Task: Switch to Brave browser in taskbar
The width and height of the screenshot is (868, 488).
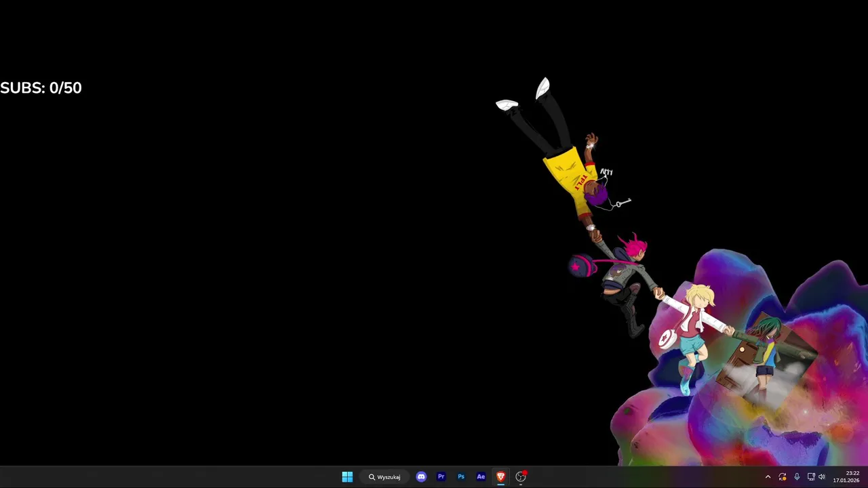Action: (500, 477)
